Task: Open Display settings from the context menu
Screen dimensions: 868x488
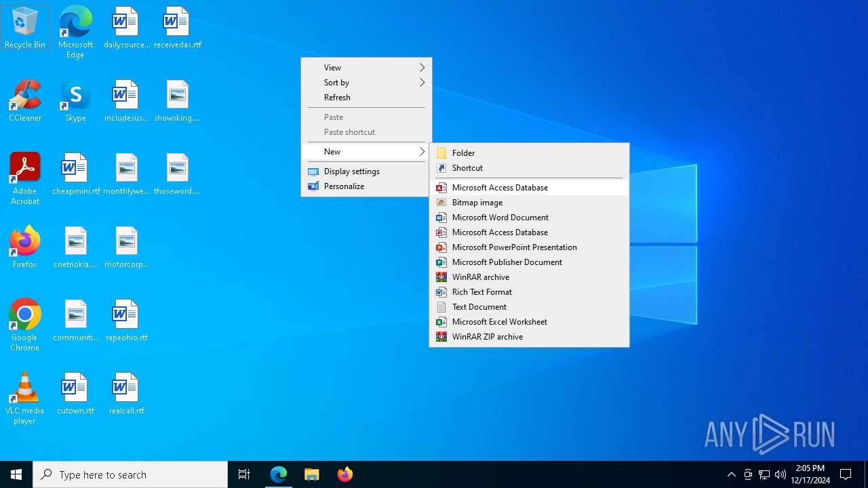Action: [366, 171]
